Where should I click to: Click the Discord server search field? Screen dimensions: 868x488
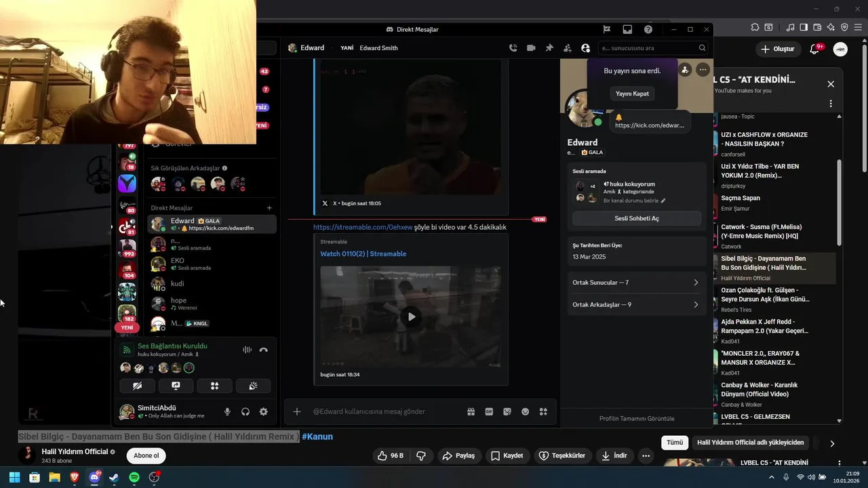click(x=653, y=48)
